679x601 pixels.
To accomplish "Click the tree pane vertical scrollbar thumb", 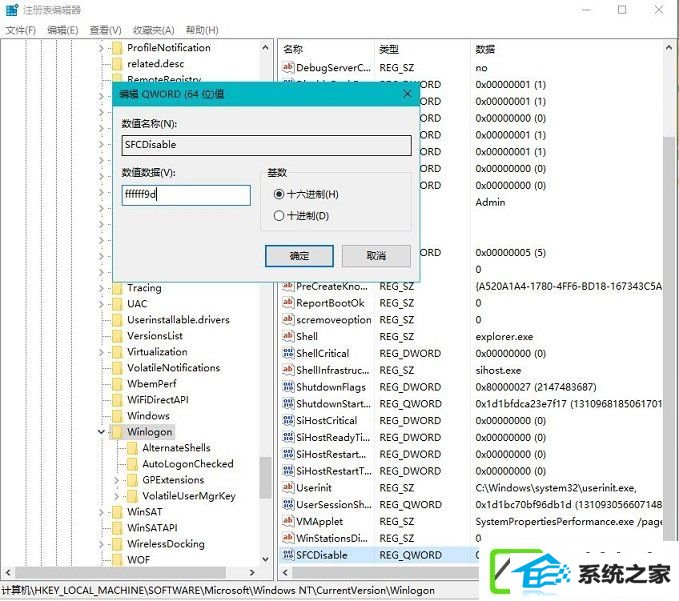I will (265, 478).
